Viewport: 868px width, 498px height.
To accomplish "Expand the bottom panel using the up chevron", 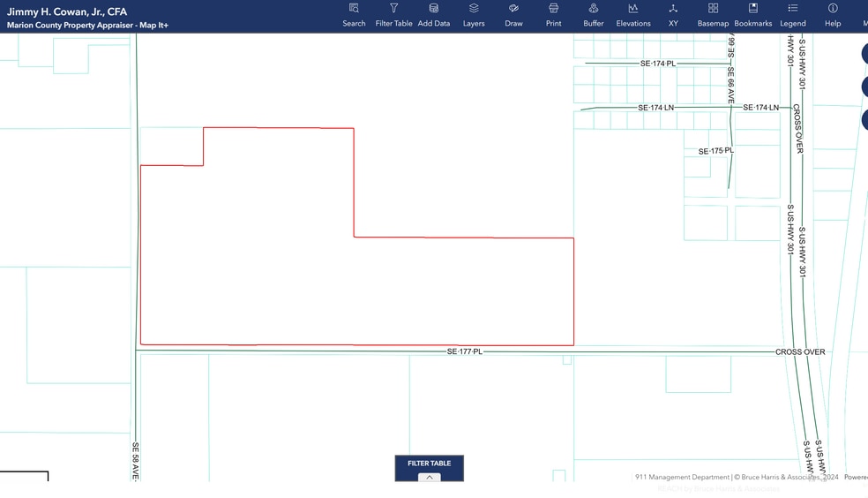I will click(x=430, y=477).
